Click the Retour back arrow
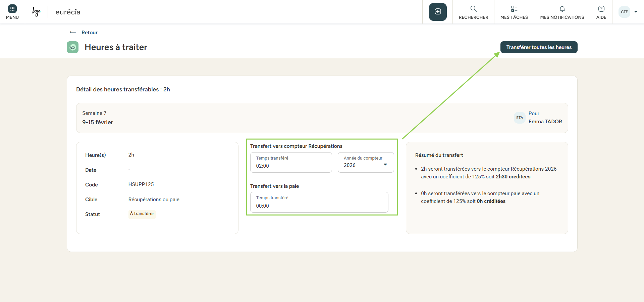This screenshot has height=302, width=644. tap(73, 33)
